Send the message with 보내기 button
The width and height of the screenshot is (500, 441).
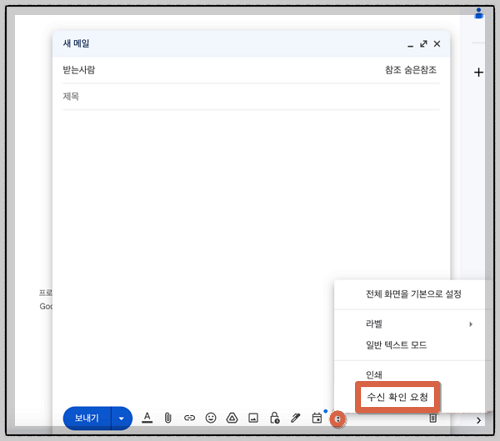[87, 418]
